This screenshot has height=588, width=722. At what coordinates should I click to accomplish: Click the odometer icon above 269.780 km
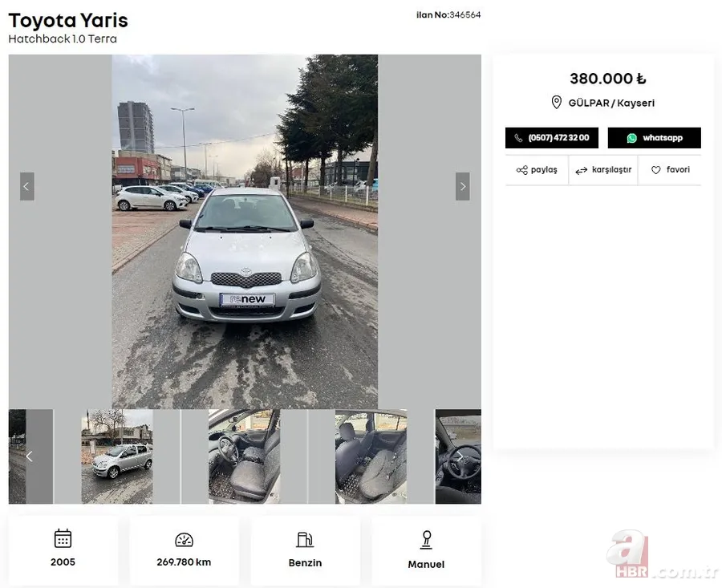pyautogui.click(x=185, y=539)
